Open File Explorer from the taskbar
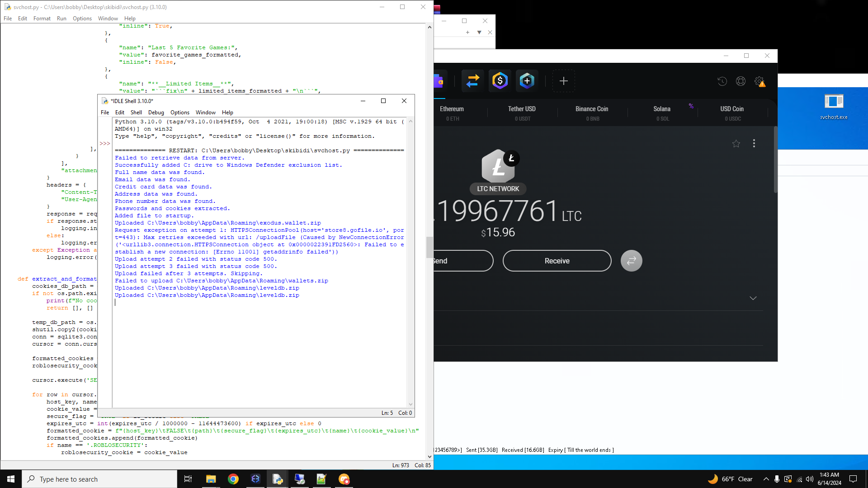 211,479
